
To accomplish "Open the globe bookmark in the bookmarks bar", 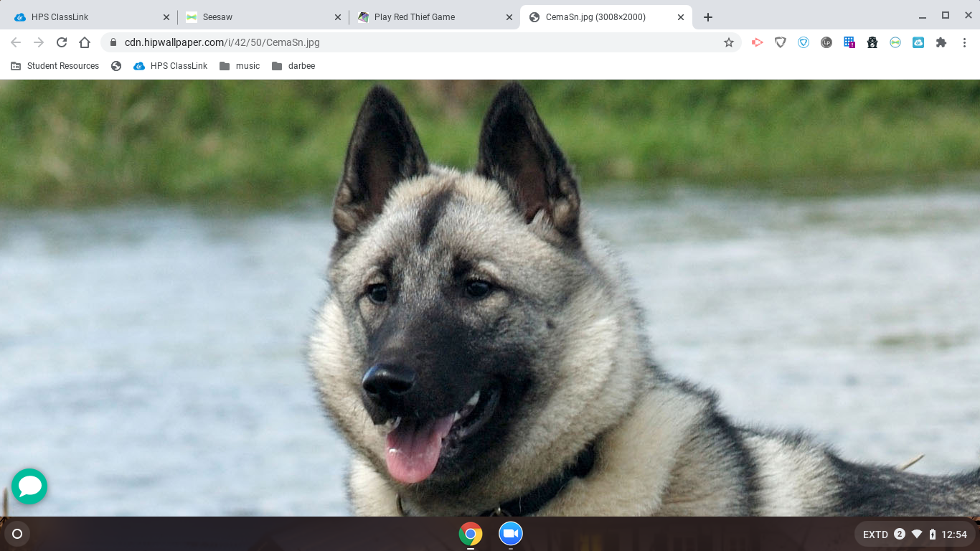I will (116, 66).
